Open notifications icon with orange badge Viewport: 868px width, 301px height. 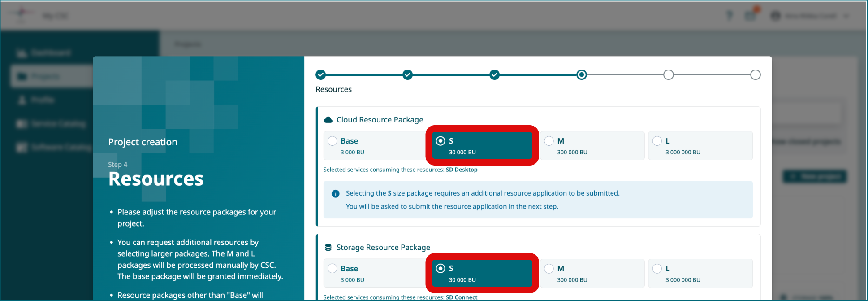(750, 16)
